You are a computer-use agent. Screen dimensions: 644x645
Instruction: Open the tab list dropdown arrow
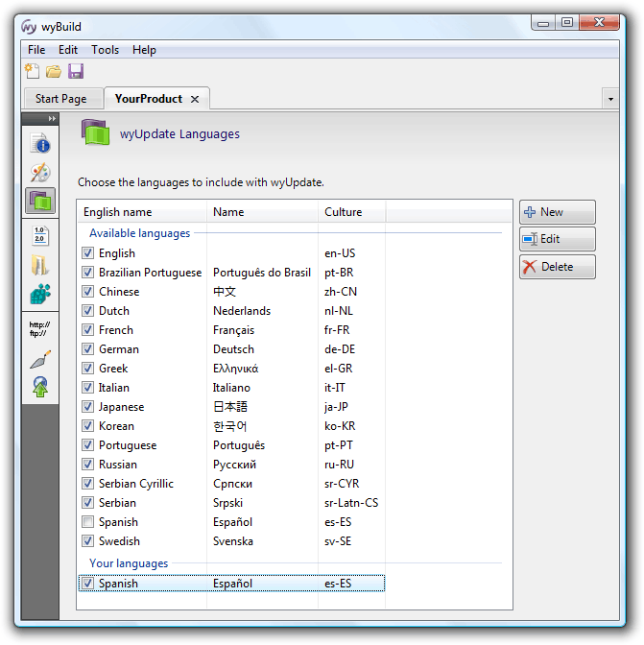[x=610, y=99]
